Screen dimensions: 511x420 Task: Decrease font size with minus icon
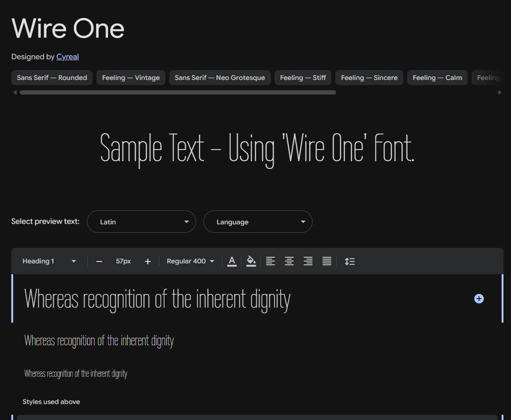click(99, 262)
